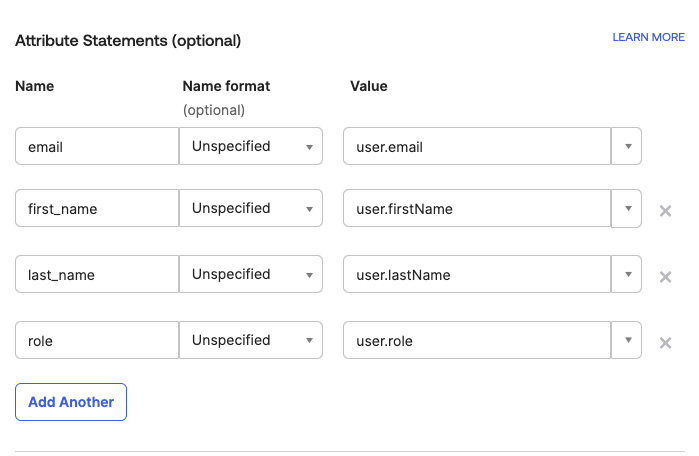This screenshot has width=699, height=456.
Task: Expand Name format dropdown for last_name
Action: 251,274
